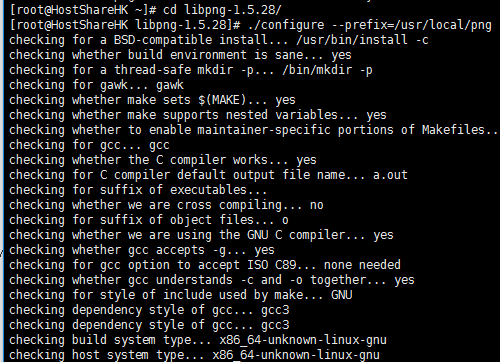Click the 'GNU C compiler... yes' line
Viewport: 500px width, 362px height.
(201, 235)
